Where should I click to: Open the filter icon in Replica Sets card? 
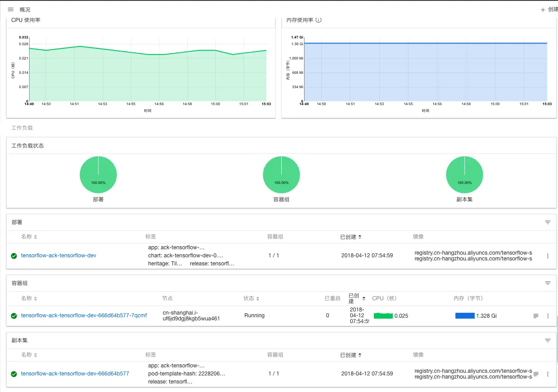(x=548, y=341)
